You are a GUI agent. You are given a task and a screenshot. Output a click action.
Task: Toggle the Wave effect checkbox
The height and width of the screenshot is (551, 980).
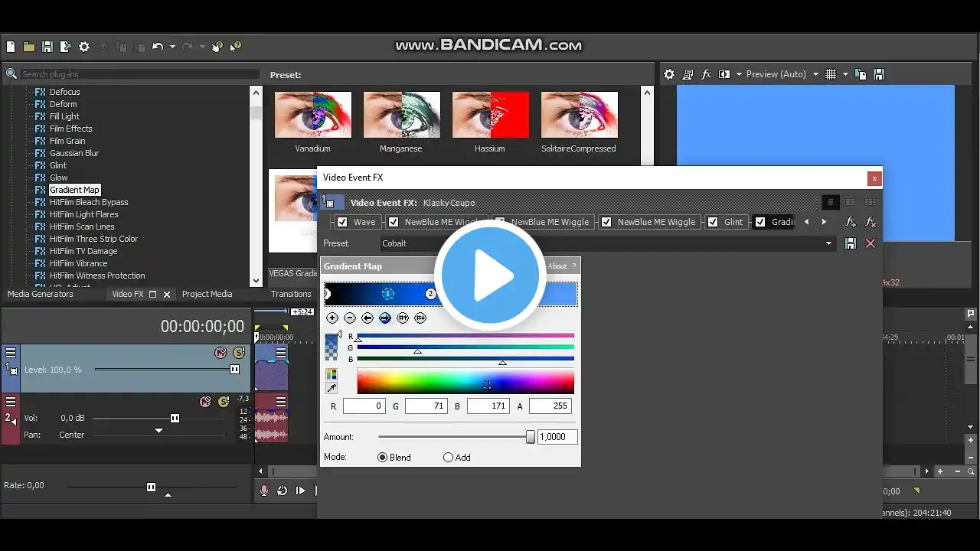[x=342, y=222]
